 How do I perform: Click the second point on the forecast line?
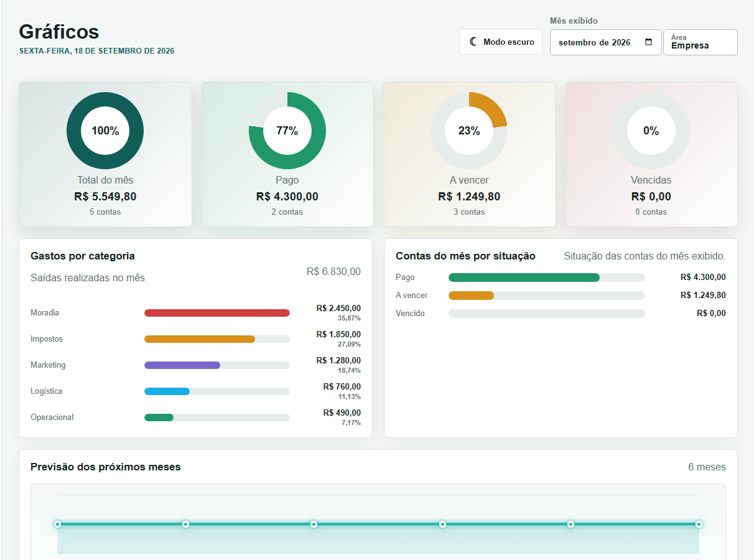coord(185,525)
